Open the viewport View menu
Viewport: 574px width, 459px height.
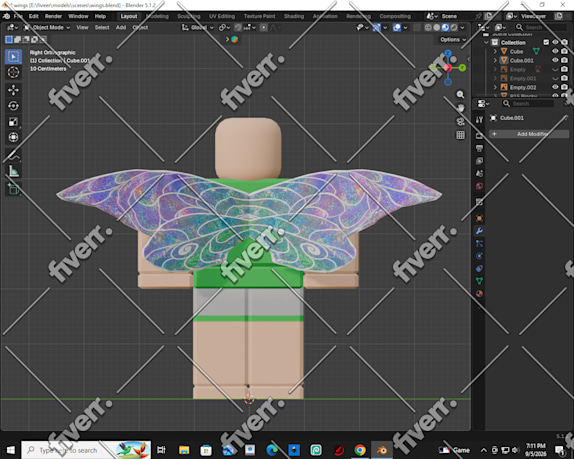tap(82, 27)
